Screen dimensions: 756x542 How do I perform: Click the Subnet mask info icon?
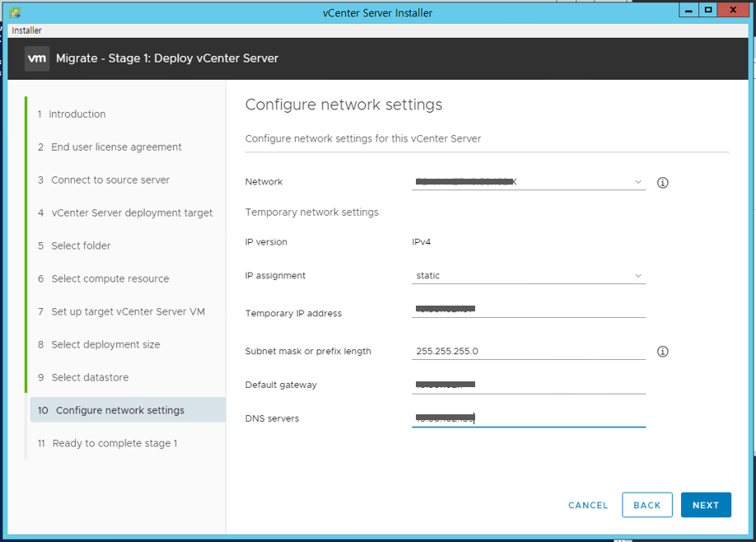(x=662, y=352)
